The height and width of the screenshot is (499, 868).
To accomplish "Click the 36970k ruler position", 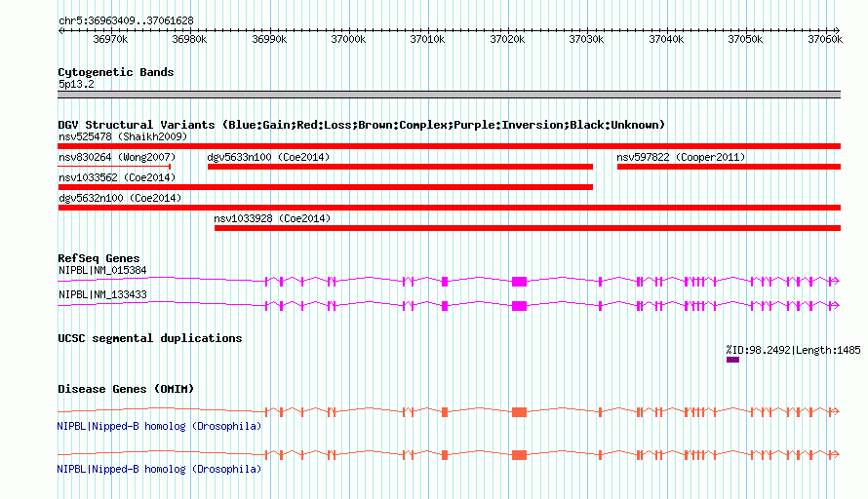I will pyautogui.click(x=110, y=39).
